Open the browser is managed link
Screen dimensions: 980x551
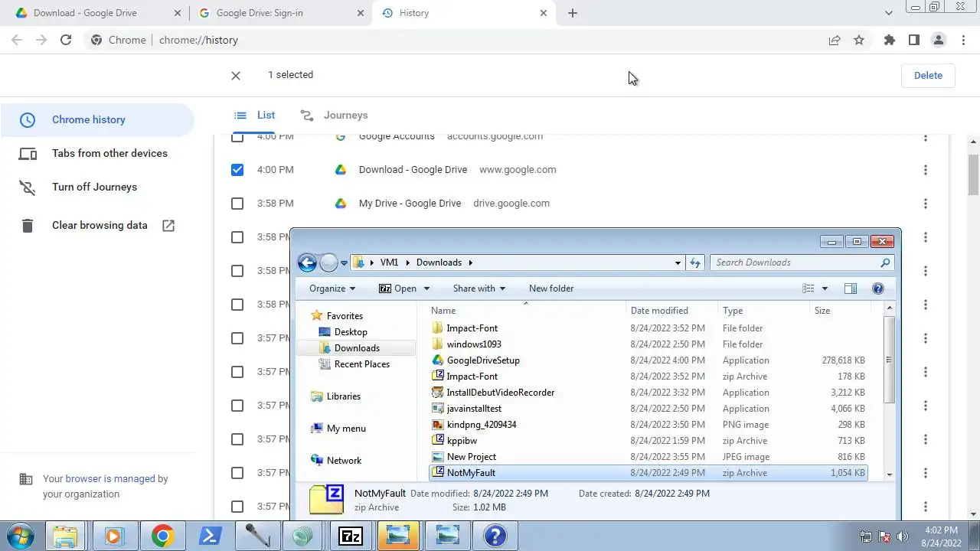110,479
